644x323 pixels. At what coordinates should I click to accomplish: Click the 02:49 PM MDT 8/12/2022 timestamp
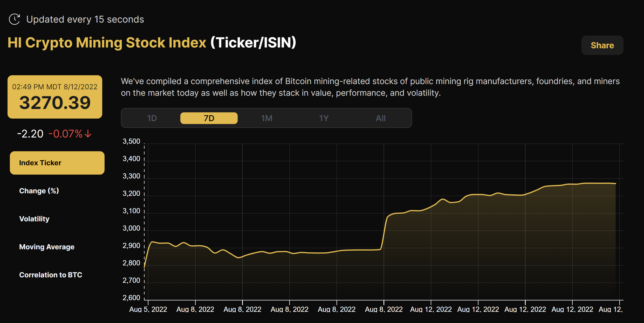(x=55, y=87)
